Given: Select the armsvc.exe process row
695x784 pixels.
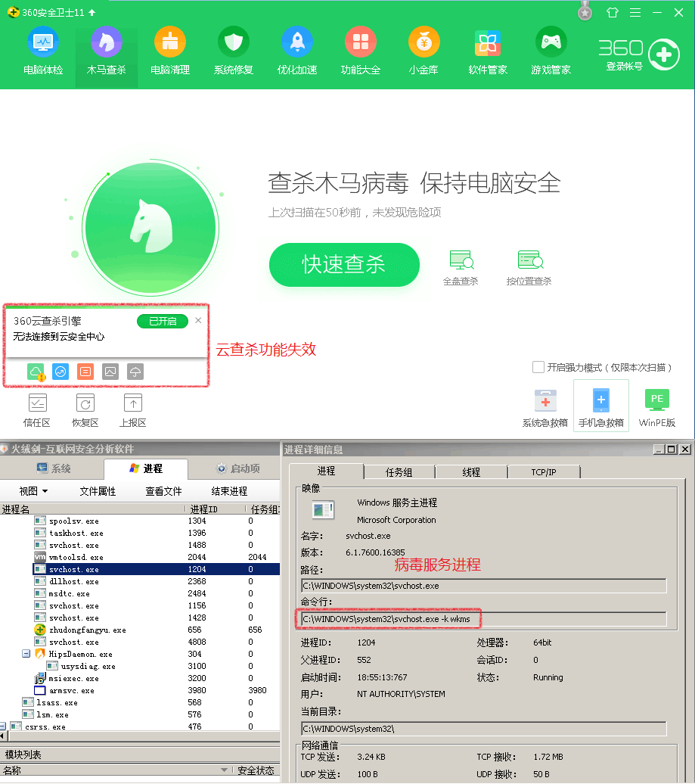Looking at the screenshot, I should (140, 690).
